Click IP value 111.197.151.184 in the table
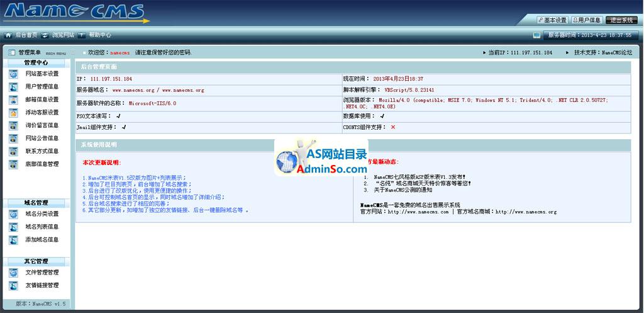 click(111, 79)
